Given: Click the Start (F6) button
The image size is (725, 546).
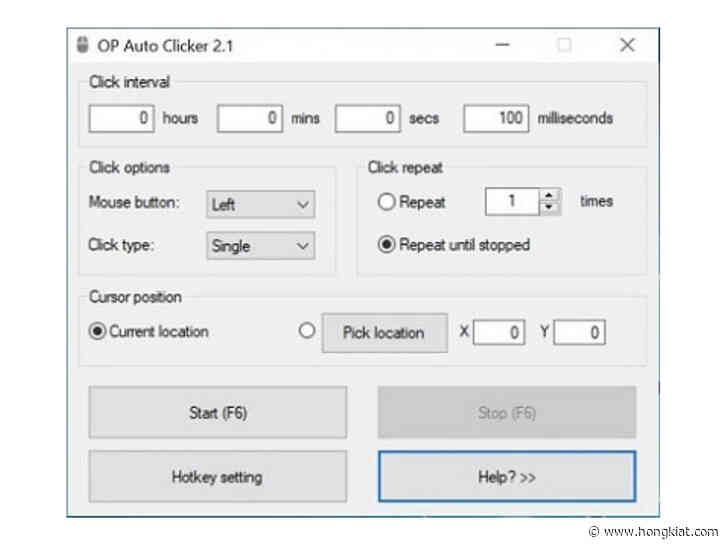Looking at the screenshot, I should click(x=218, y=412).
